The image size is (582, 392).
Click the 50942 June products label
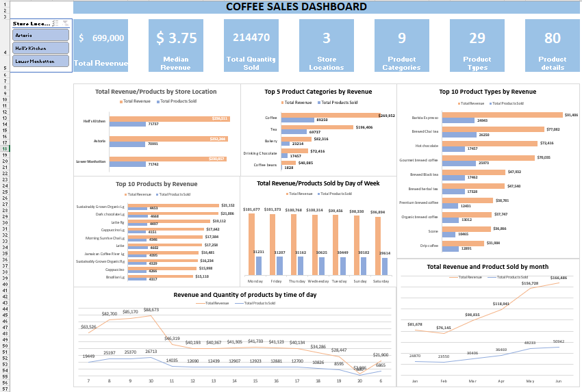point(559,341)
